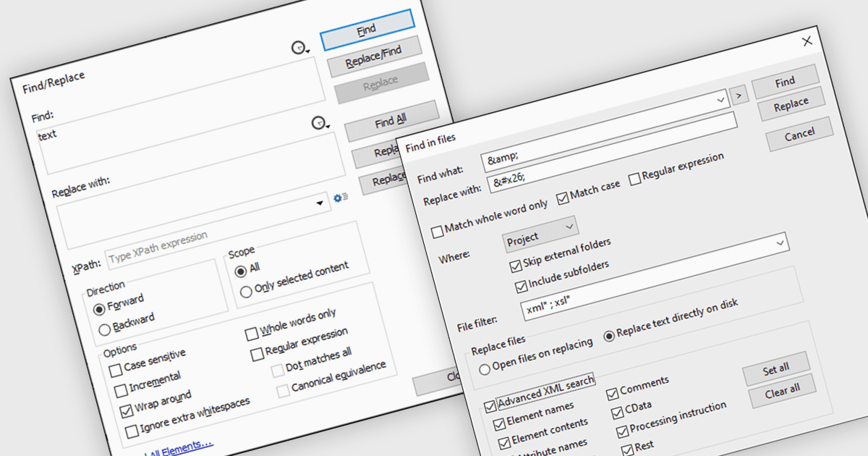Click the Clear all button
The image size is (868, 456).
[782, 390]
